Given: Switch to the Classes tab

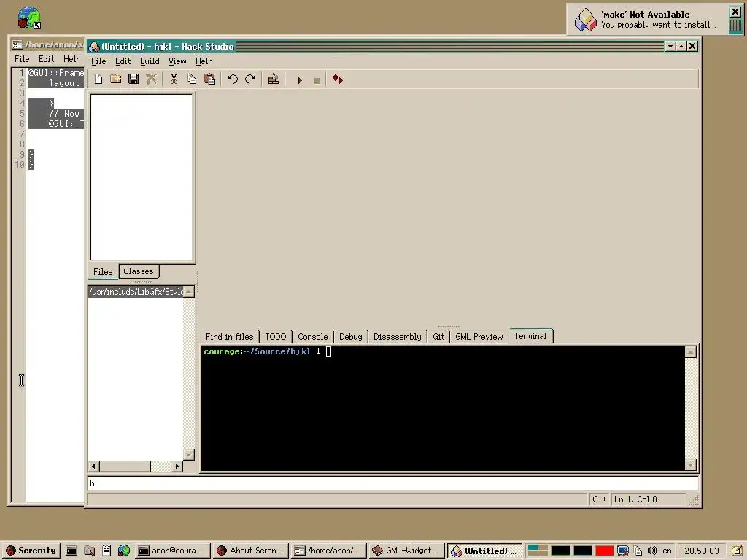Looking at the screenshot, I should (x=139, y=271).
